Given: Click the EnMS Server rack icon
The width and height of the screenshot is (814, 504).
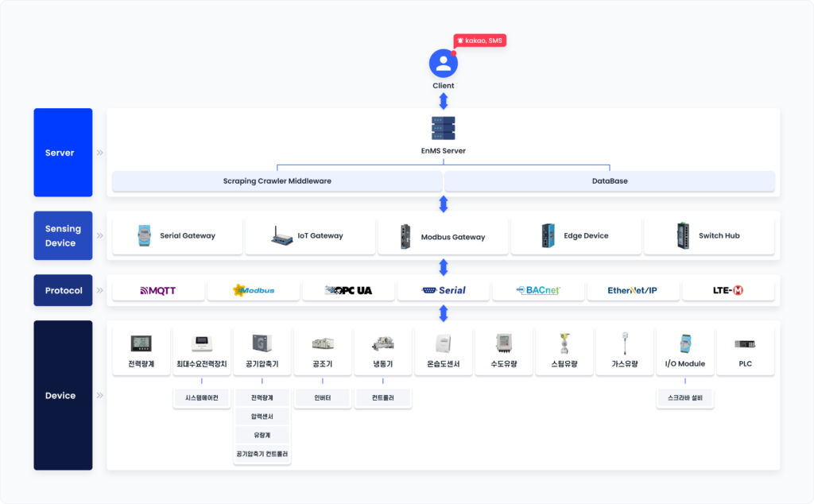Looking at the screenshot, I should [444, 128].
